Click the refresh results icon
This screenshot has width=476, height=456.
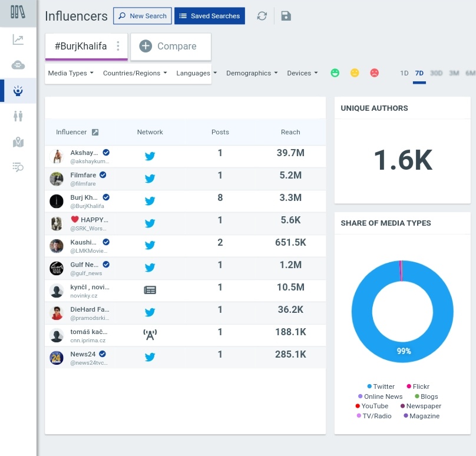pyautogui.click(x=262, y=16)
